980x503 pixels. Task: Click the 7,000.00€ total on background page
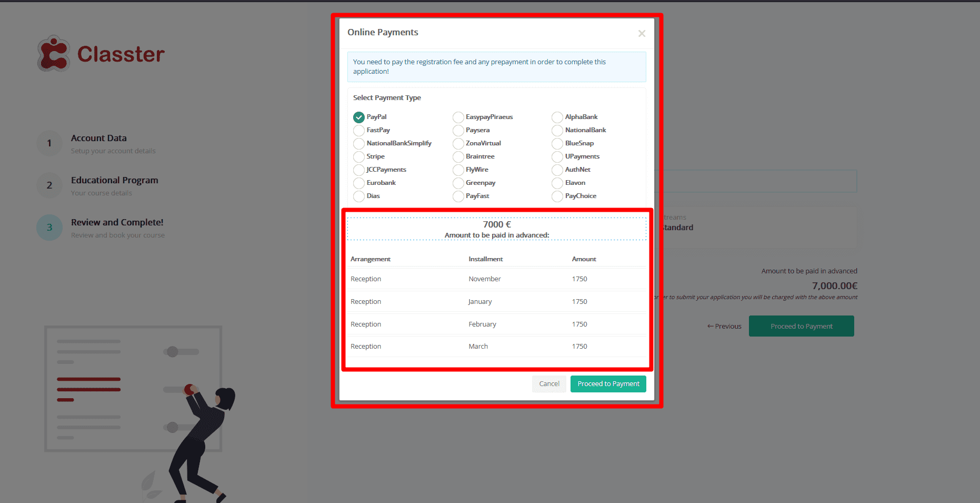[x=834, y=286]
